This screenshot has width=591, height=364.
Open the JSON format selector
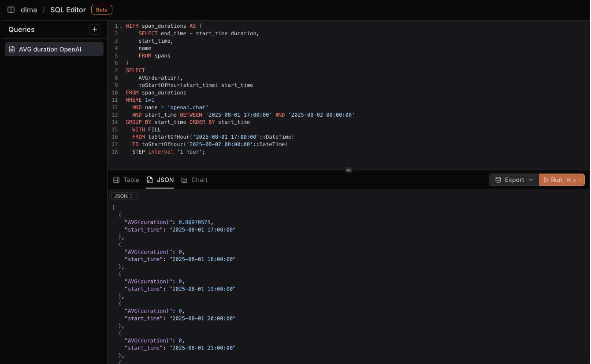coord(124,196)
